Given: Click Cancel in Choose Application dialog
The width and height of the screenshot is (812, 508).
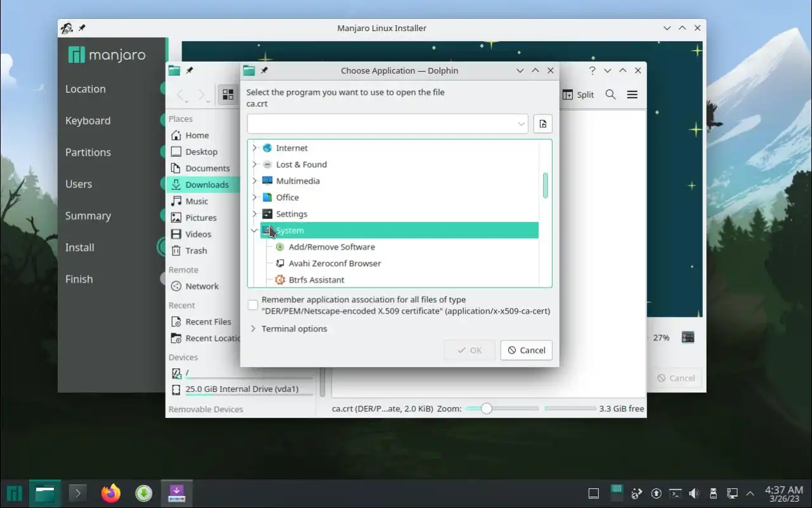Looking at the screenshot, I should 527,350.
